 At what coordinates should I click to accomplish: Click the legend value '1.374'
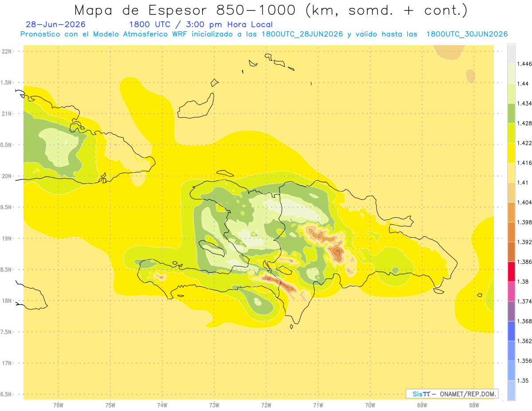click(525, 301)
